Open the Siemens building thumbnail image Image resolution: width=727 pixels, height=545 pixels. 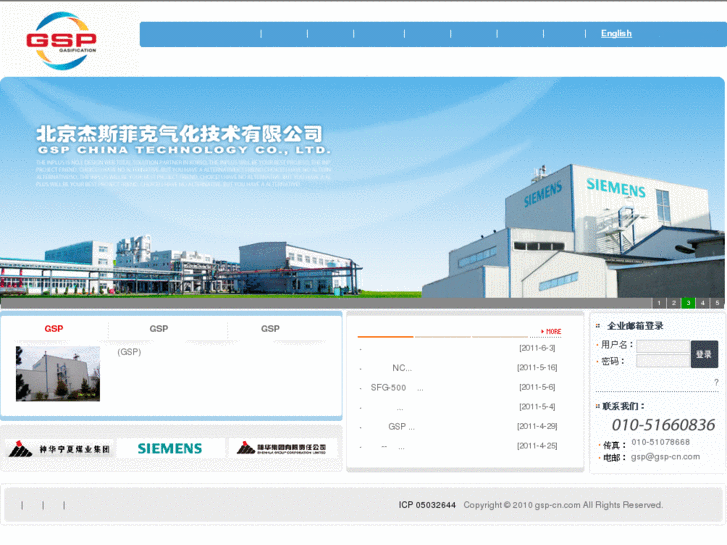[58, 373]
